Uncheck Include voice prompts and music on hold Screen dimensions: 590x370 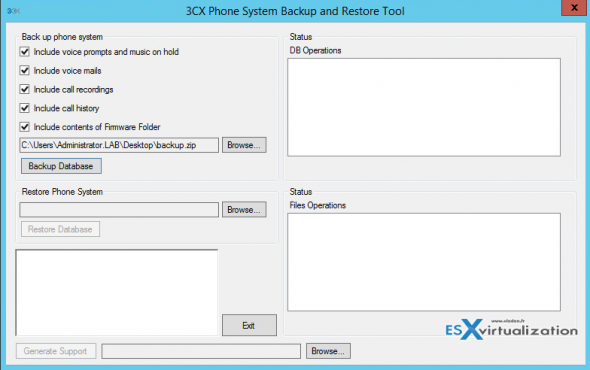pyautogui.click(x=25, y=52)
